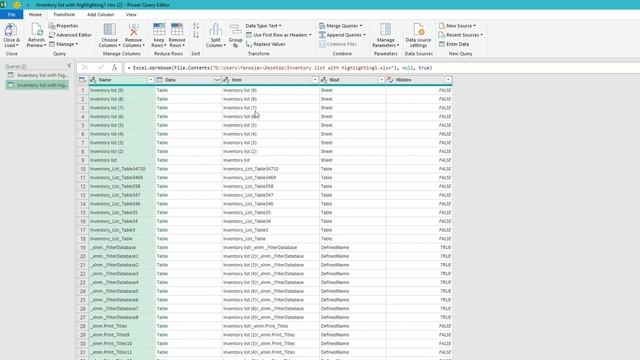640x360 pixels.
Task: Click the Close & Load icon
Action: coord(11,30)
